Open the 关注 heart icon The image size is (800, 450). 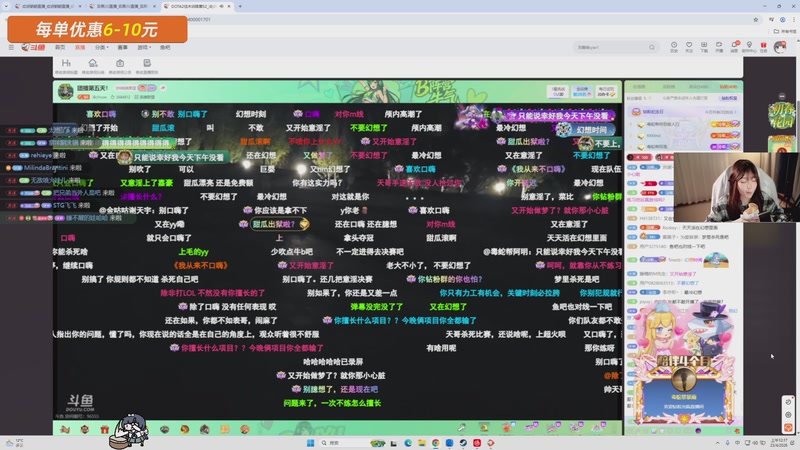click(689, 47)
